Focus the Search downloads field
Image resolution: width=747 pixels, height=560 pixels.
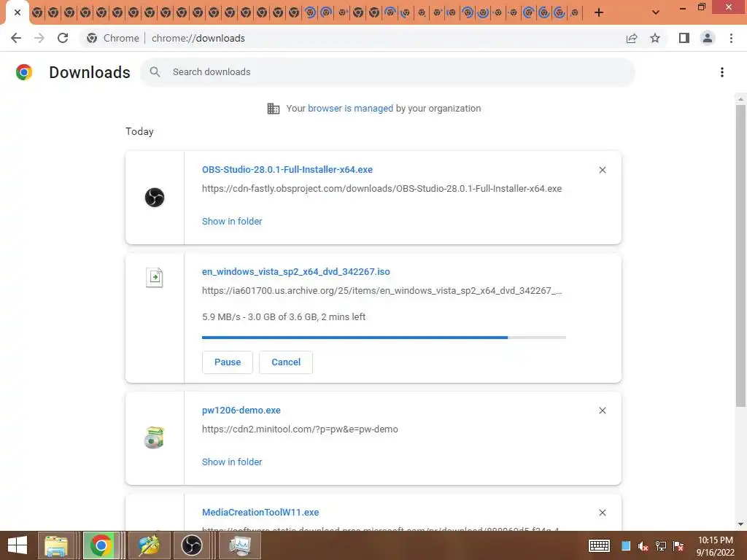click(x=387, y=72)
